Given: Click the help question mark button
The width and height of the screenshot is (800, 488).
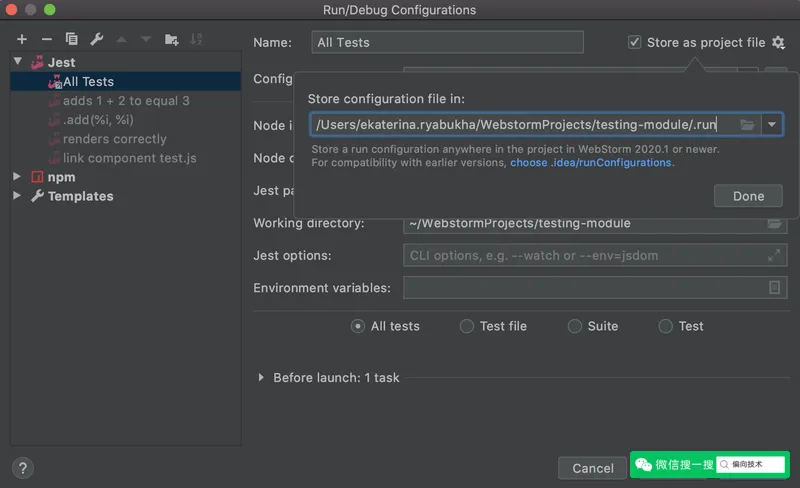Looking at the screenshot, I should 23,468.
